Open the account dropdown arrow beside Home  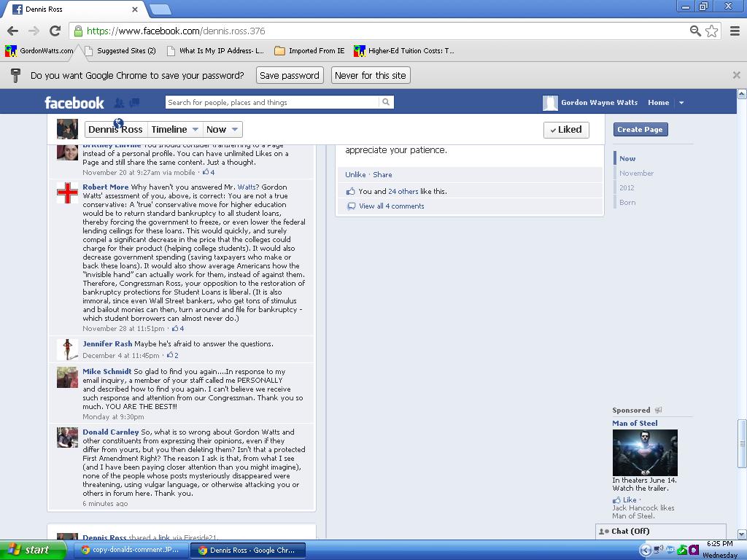682,103
